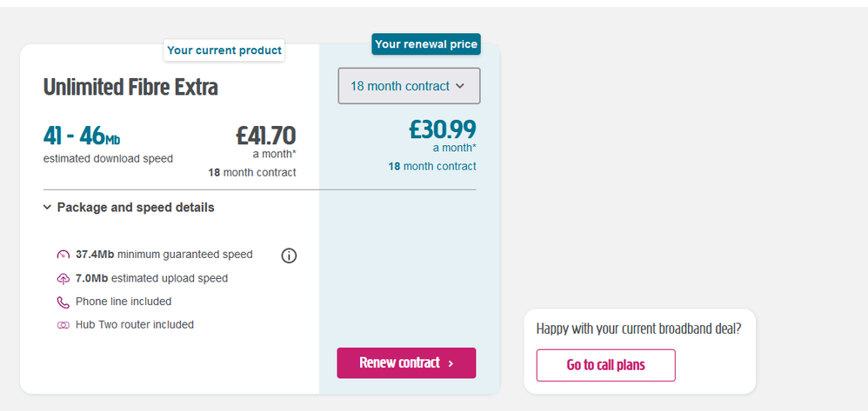Click the Hub Two router icon
The height and width of the screenshot is (411, 868).
[63, 325]
